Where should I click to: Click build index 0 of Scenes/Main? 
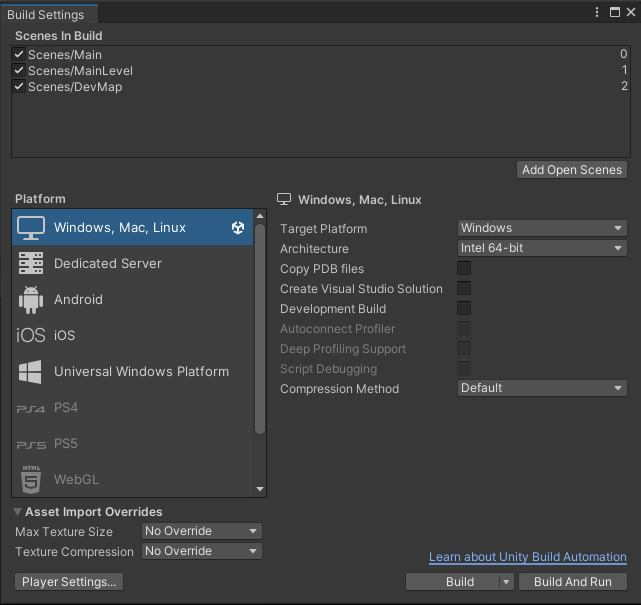(x=623, y=54)
